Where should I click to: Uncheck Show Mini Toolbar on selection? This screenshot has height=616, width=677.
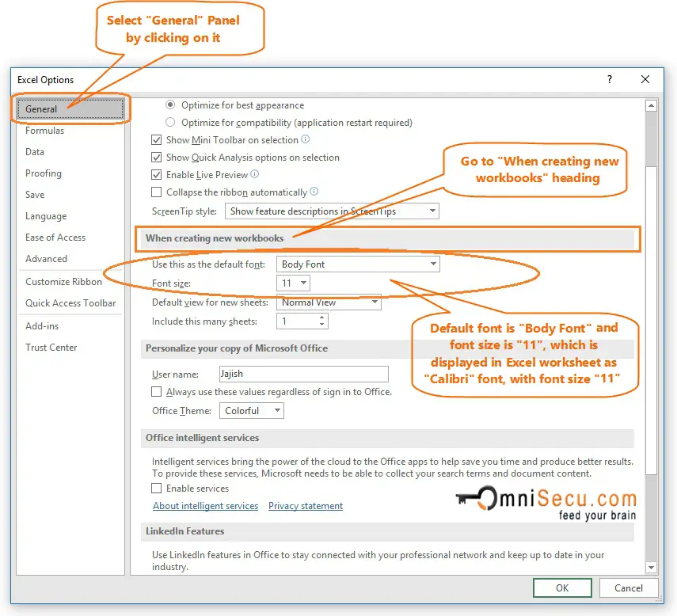click(156, 140)
